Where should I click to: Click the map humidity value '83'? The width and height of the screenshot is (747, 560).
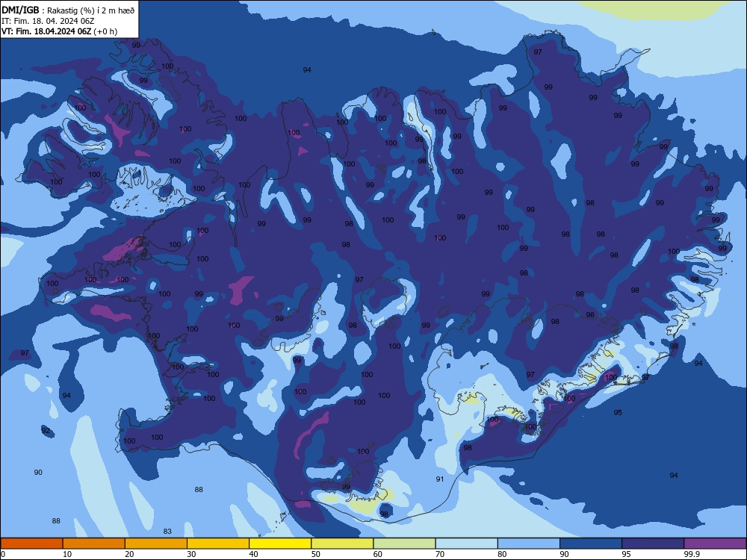coord(167,532)
